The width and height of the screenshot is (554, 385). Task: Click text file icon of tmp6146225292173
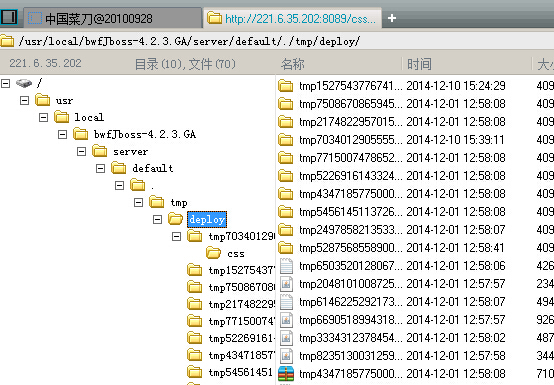click(x=286, y=302)
